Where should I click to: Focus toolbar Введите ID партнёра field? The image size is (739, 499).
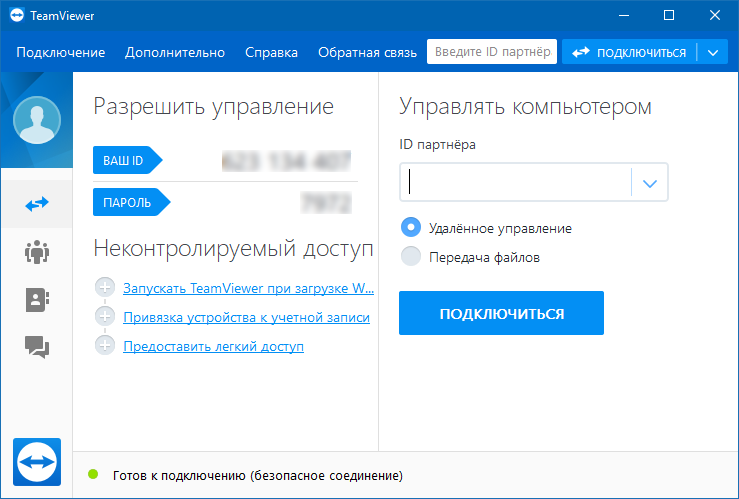(492, 51)
